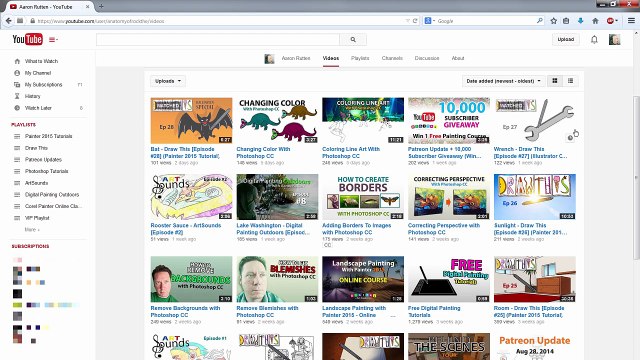Open the Date added sort dropdown
Screen dimensions: 640x360
pyautogui.click(x=503, y=81)
